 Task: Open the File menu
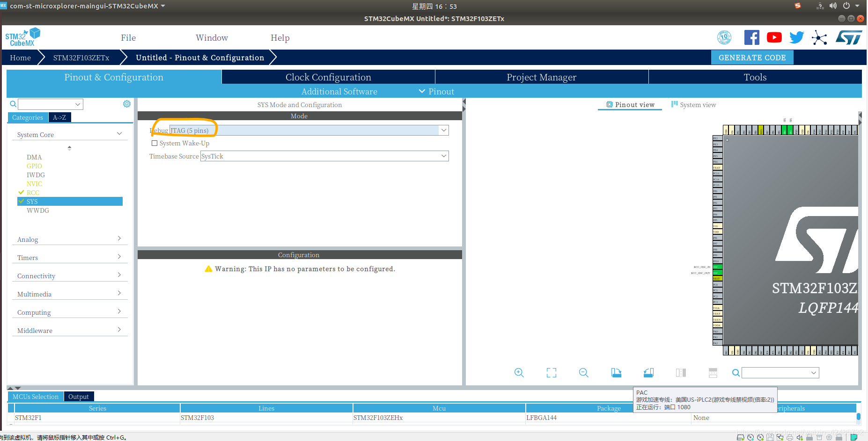click(x=128, y=37)
